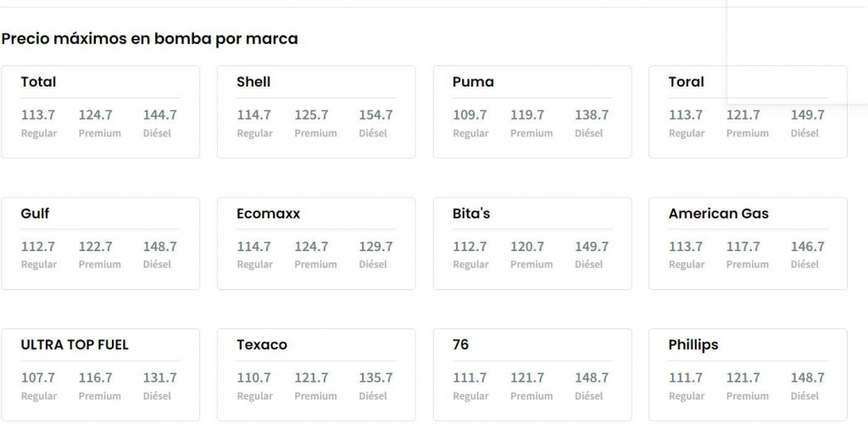The width and height of the screenshot is (868, 436).
Task: Select the American Gas card title
Action: pyautogui.click(x=719, y=213)
